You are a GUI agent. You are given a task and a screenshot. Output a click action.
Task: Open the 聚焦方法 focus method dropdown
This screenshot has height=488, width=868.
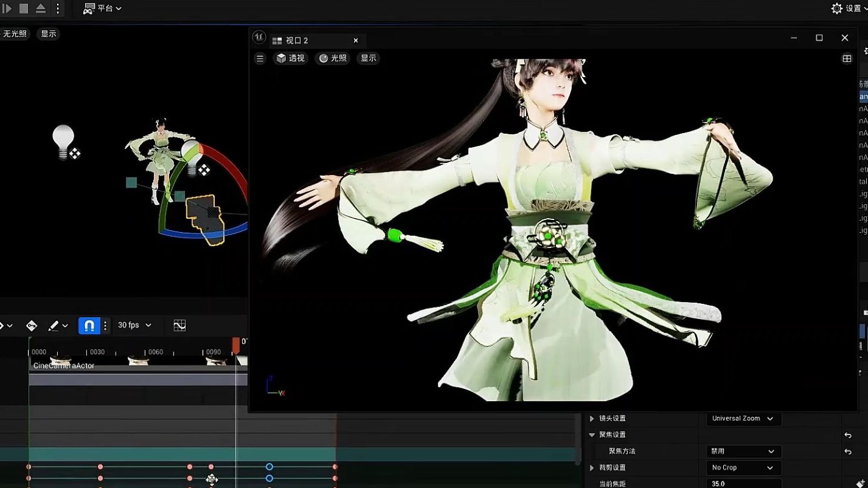pos(743,452)
